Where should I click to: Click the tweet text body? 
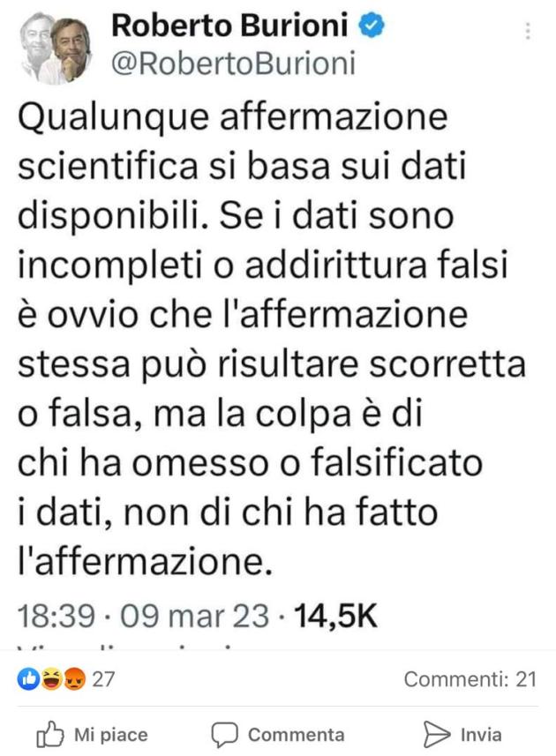pyautogui.click(x=272, y=340)
